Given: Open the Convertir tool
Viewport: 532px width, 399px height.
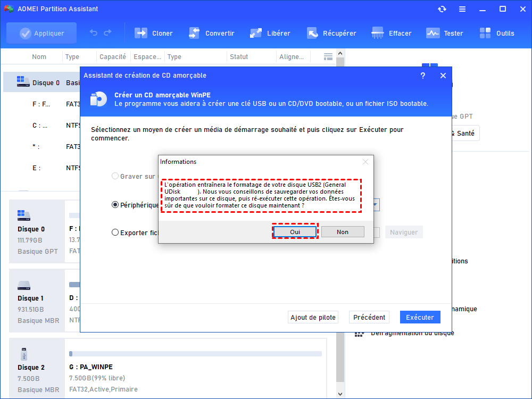Looking at the screenshot, I should click(x=194, y=33).
